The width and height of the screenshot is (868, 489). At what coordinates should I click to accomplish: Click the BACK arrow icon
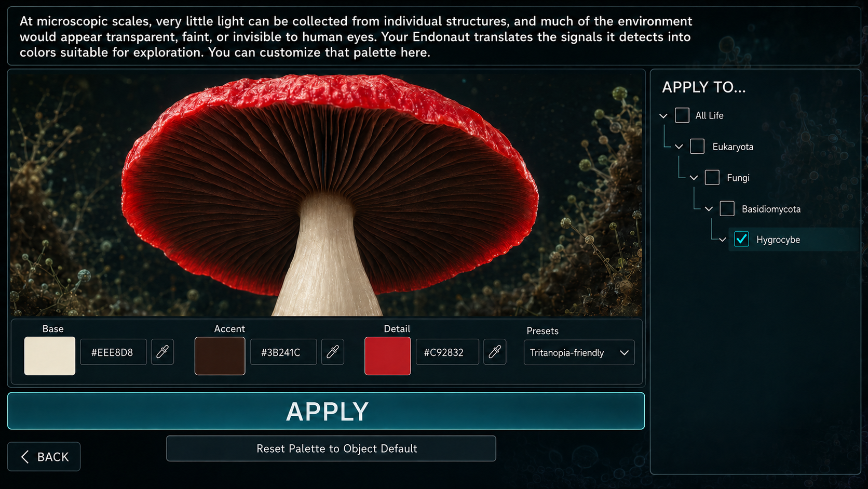[x=24, y=457]
